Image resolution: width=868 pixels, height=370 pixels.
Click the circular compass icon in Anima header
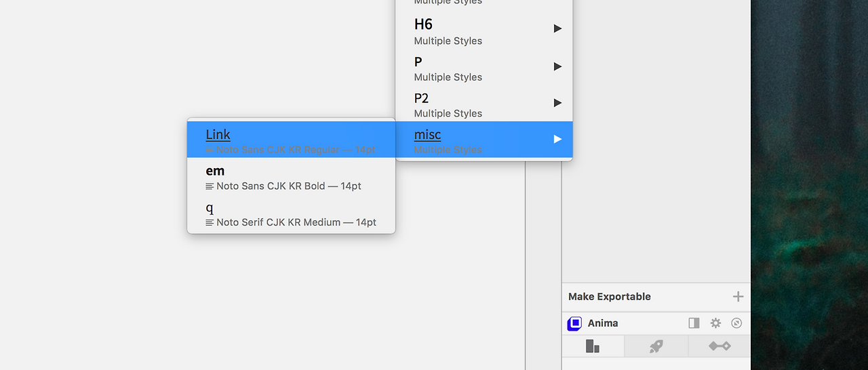coord(737,323)
